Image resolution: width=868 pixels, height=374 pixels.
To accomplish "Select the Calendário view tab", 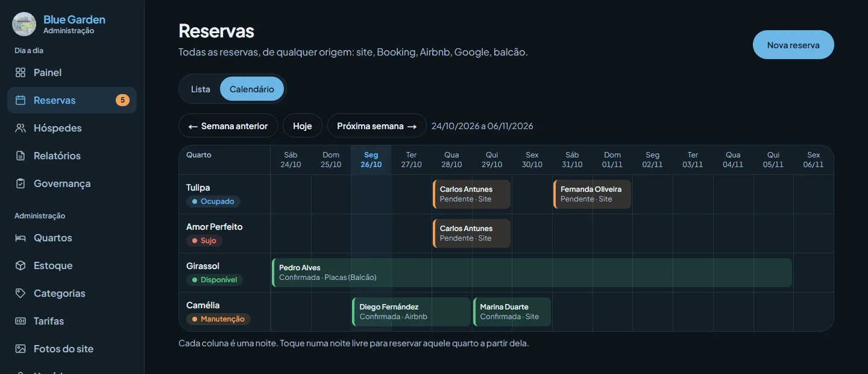I will coord(252,89).
